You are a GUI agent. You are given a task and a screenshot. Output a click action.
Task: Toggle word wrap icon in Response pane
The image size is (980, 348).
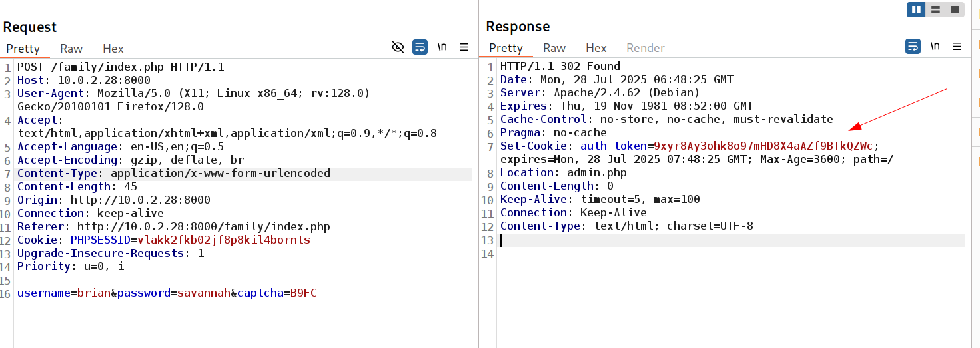(913, 47)
